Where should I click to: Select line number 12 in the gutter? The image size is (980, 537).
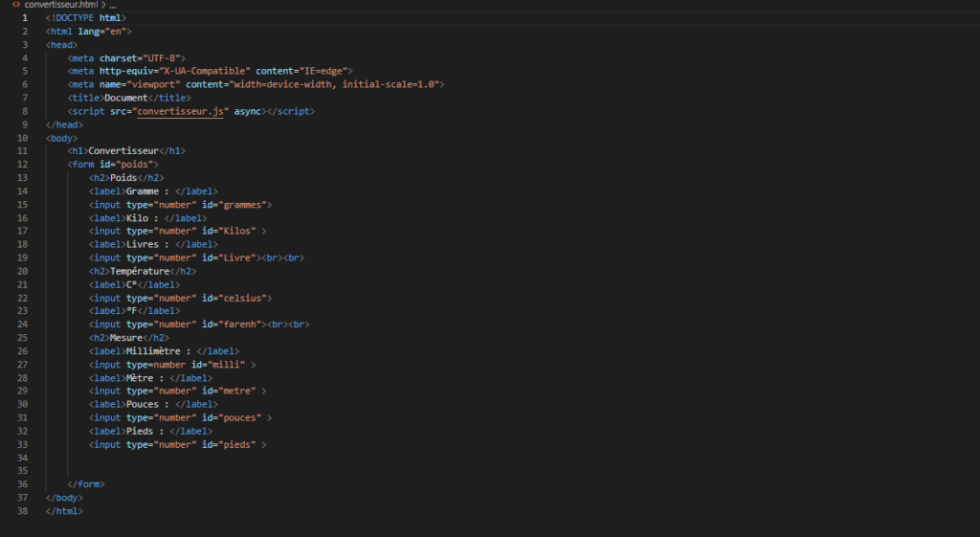point(23,165)
